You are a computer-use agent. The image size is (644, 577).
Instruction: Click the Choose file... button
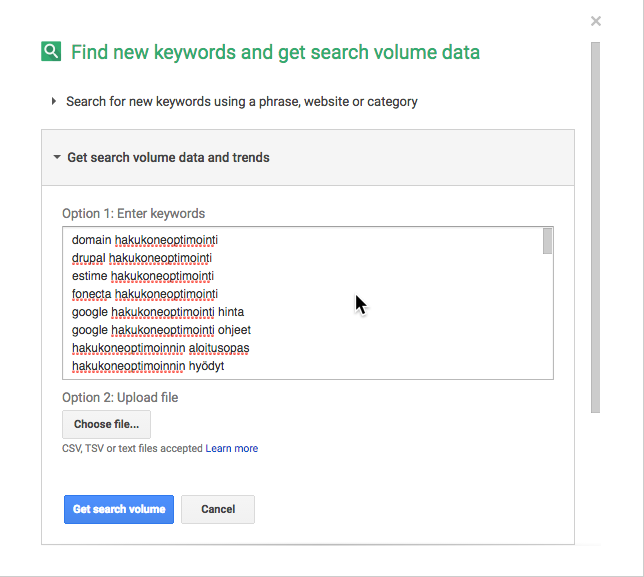point(106,424)
